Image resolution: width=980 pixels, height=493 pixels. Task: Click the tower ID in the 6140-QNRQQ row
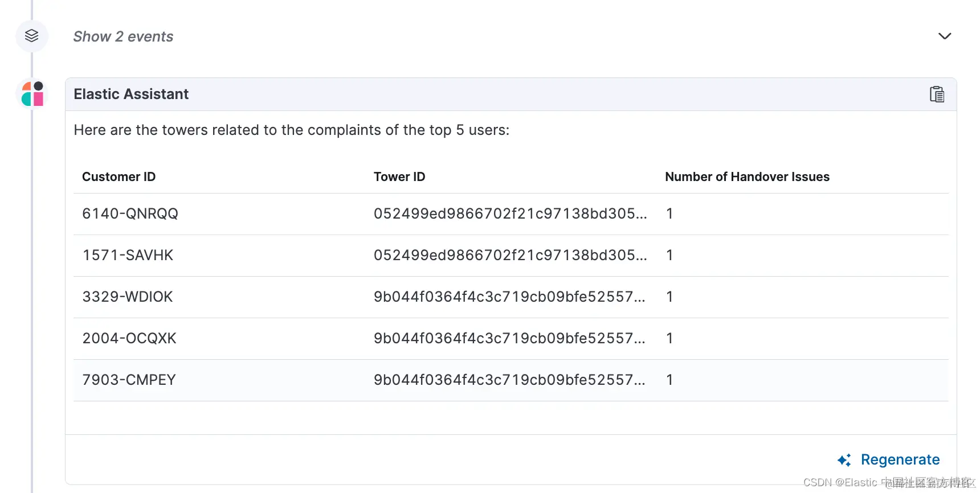(x=510, y=213)
